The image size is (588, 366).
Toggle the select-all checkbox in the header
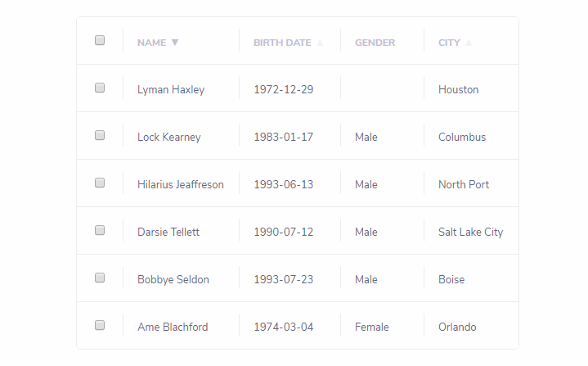pos(100,40)
